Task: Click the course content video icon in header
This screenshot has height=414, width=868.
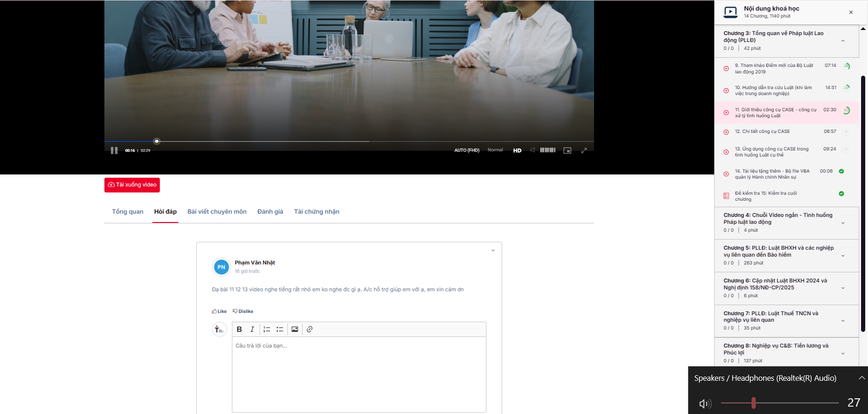Action: coord(730,12)
